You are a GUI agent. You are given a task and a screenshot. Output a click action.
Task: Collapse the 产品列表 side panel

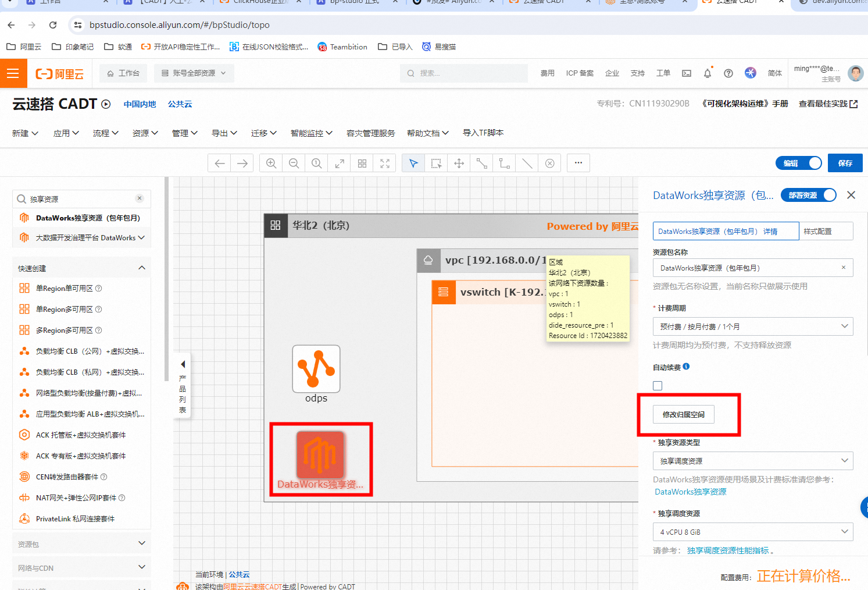[183, 386]
